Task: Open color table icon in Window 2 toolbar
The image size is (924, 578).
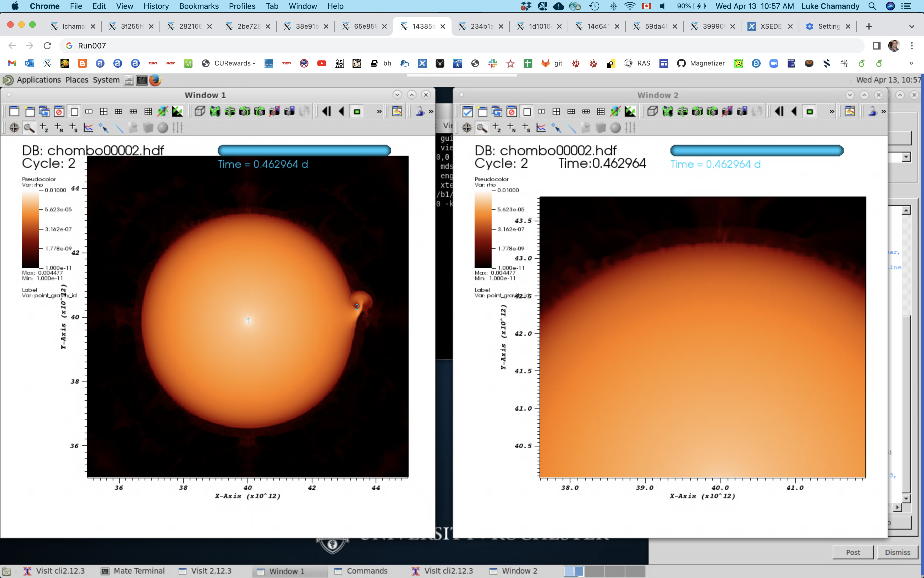Action: 849,111
